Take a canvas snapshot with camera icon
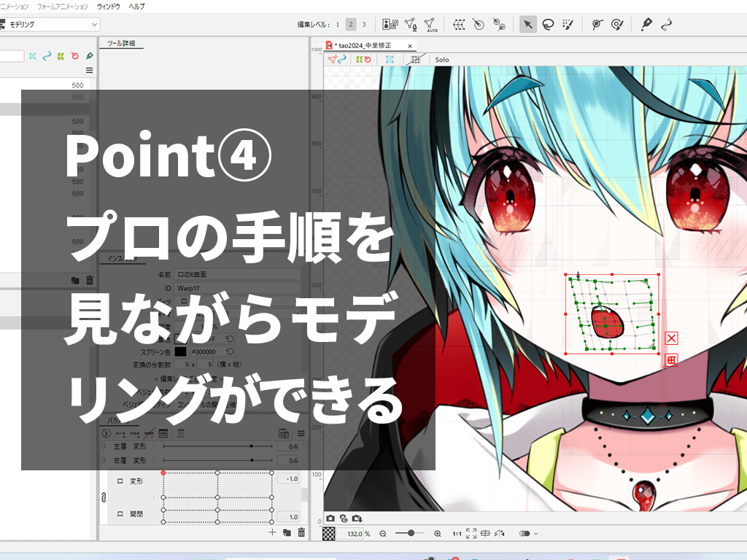 coord(330,518)
